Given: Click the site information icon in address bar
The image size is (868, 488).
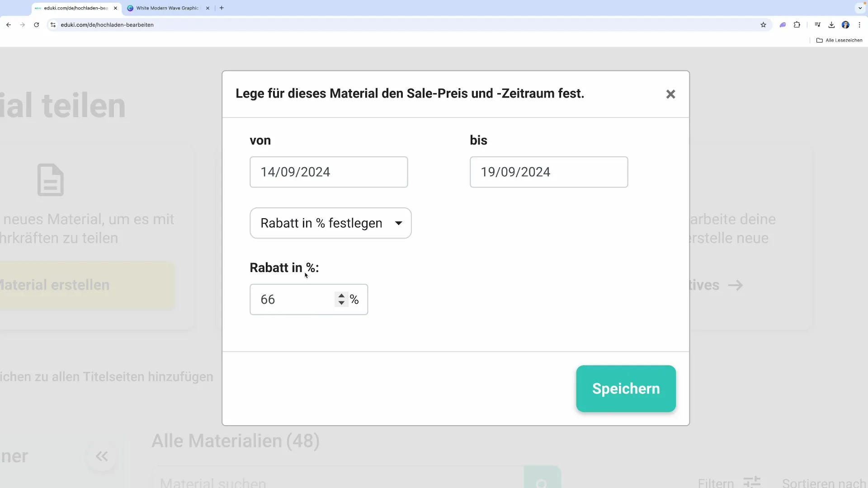Looking at the screenshot, I should 53,25.
